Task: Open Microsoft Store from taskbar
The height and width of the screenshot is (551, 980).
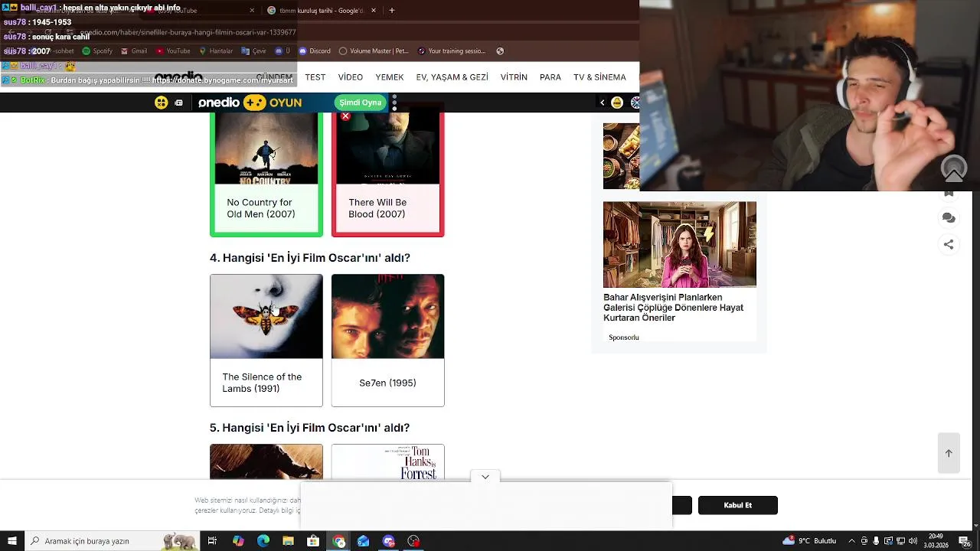Action: click(x=313, y=541)
